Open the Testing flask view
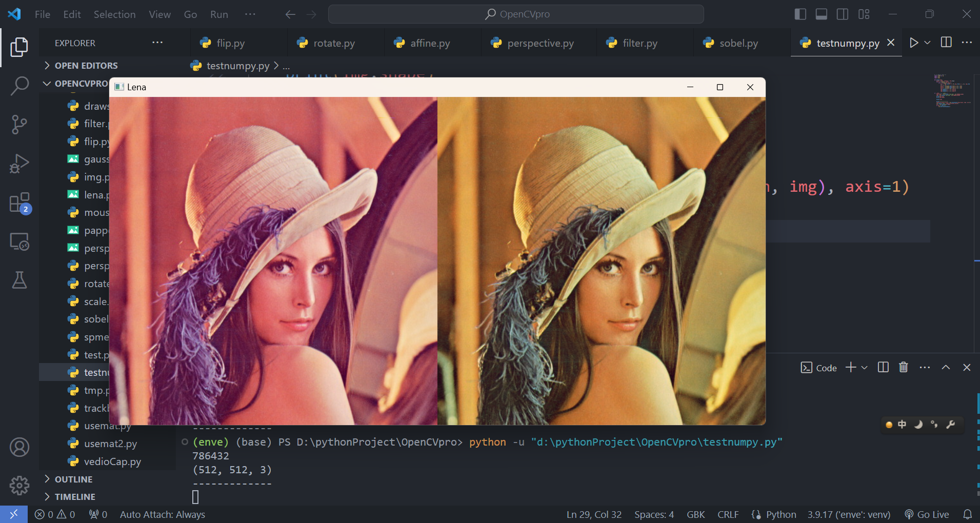The height and width of the screenshot is (523, 980). [x=19, y=280]
